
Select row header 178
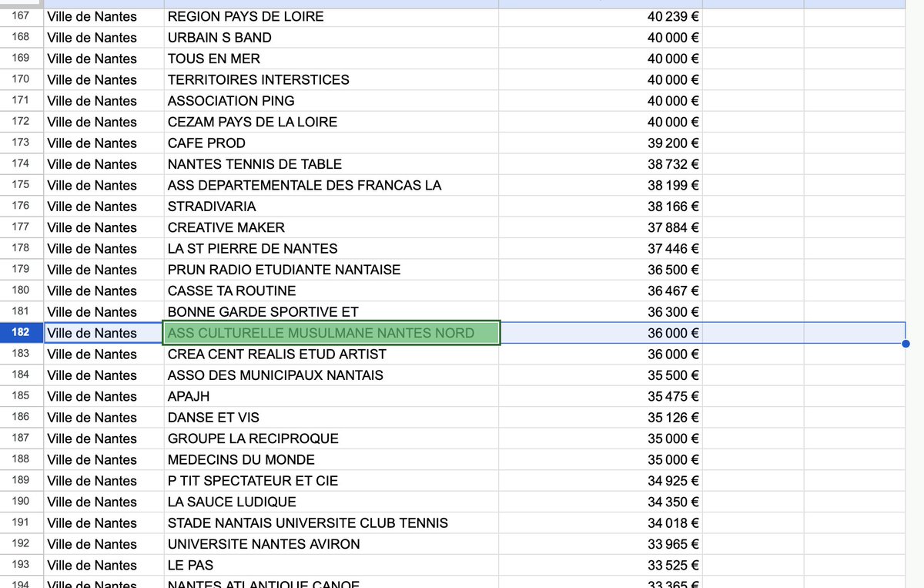coord(22,249)
